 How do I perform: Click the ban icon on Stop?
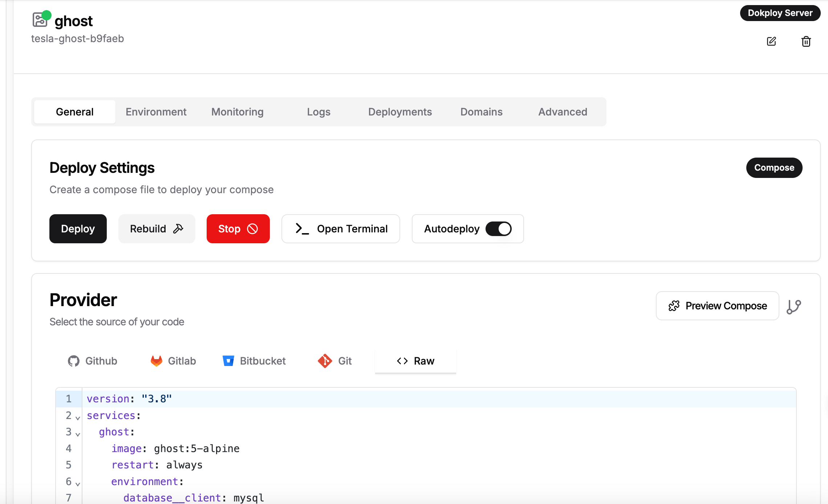[x=253, y=229]
